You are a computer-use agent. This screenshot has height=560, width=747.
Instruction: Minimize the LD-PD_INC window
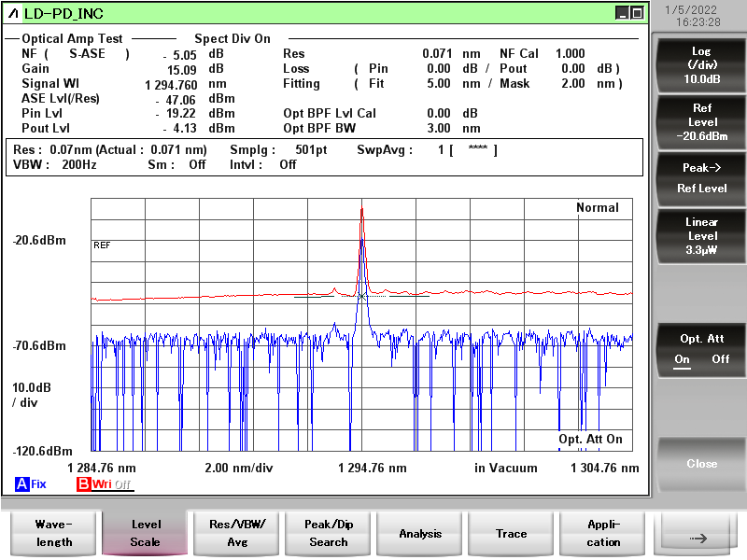pos(623,13)
